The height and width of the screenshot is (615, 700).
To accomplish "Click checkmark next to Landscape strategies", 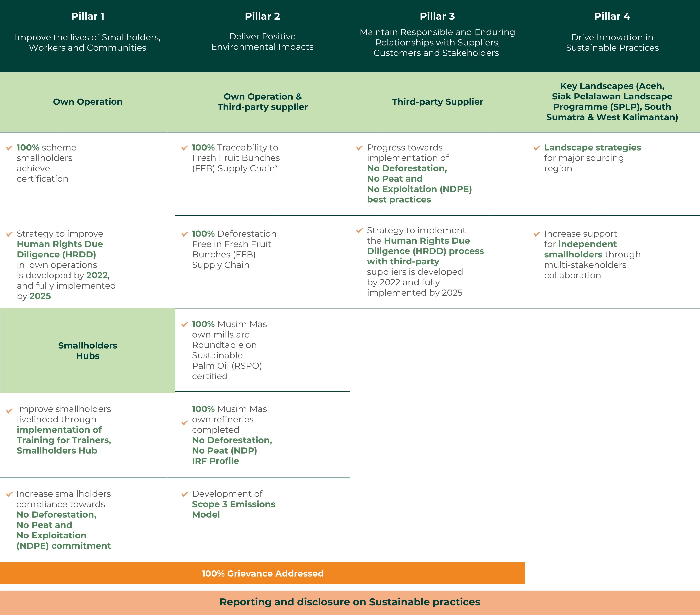I will pos(537,148).
